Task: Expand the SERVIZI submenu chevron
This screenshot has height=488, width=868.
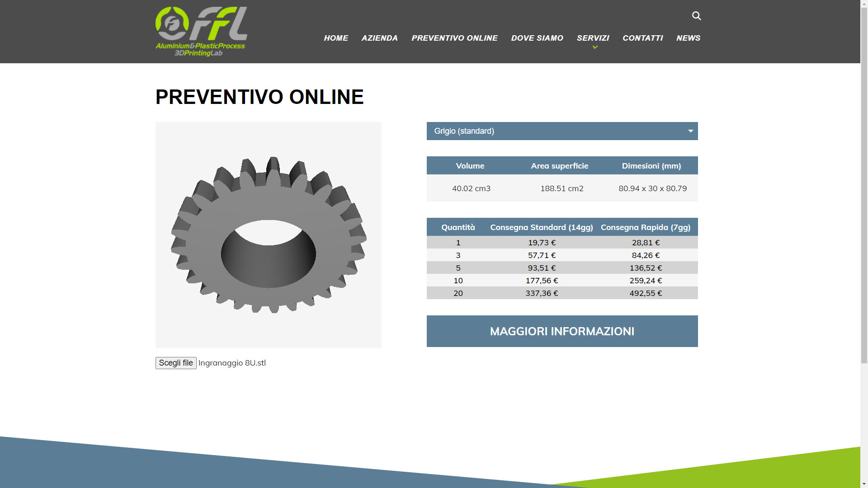Action: tap(595, 47)
